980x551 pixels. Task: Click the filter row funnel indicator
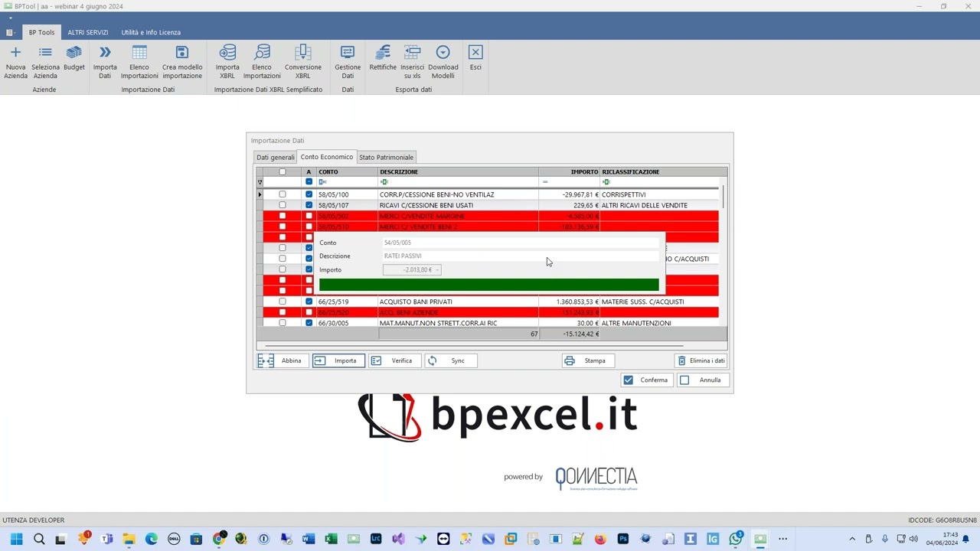coord(260,182)
